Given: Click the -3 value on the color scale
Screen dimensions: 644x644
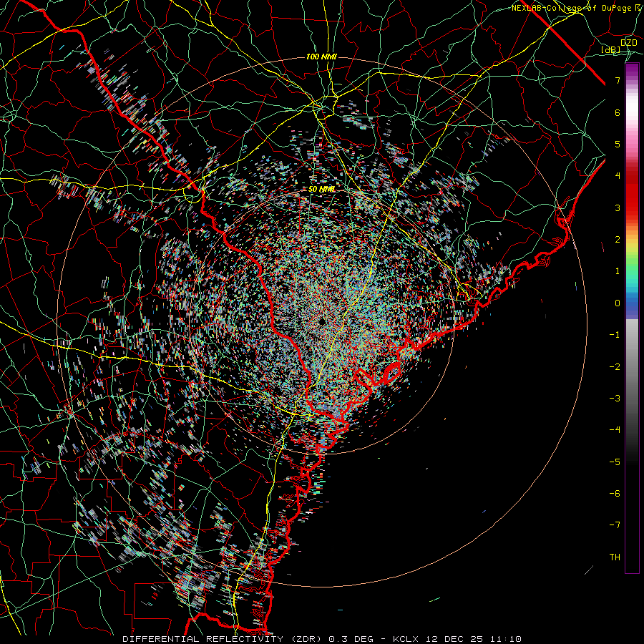Looking at the screenshot, I should pos(615,399).
